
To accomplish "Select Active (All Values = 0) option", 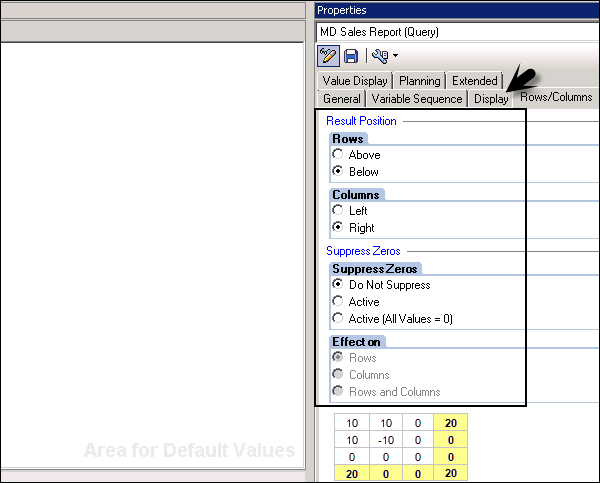I will pos(338,318).
